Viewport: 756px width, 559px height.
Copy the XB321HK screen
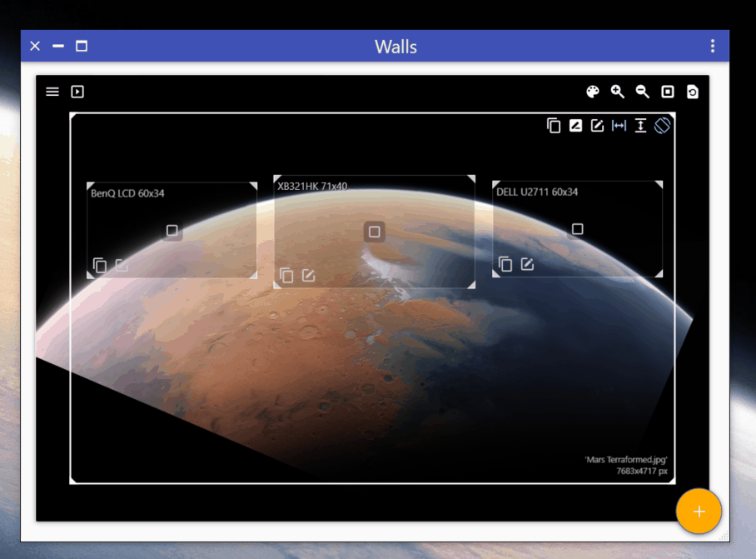tap(286, 276)
